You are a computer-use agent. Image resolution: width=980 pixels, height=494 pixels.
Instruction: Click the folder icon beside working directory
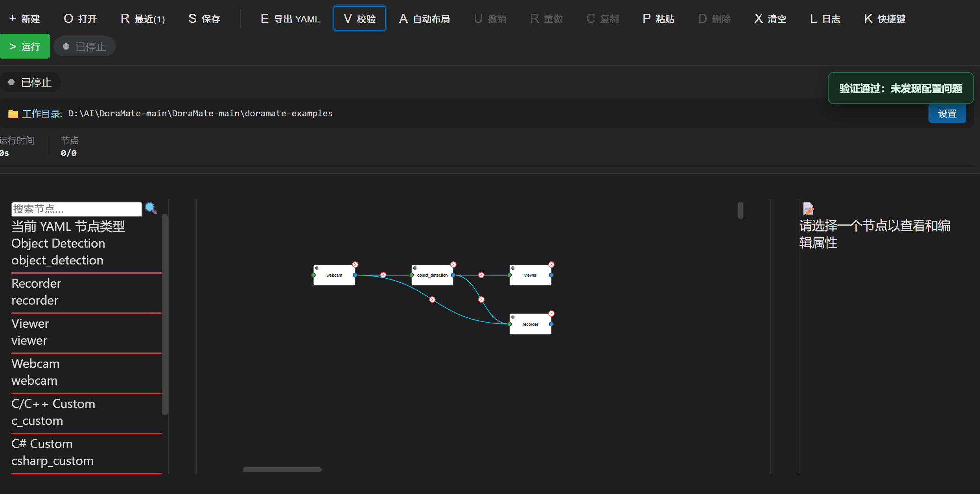(13, 114)
